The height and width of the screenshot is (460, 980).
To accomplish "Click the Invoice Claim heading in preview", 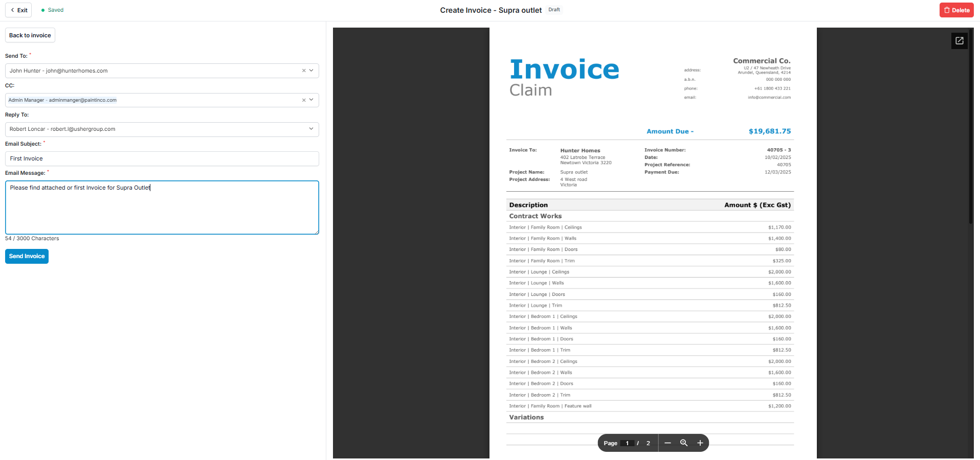I will tap(564, 77).
